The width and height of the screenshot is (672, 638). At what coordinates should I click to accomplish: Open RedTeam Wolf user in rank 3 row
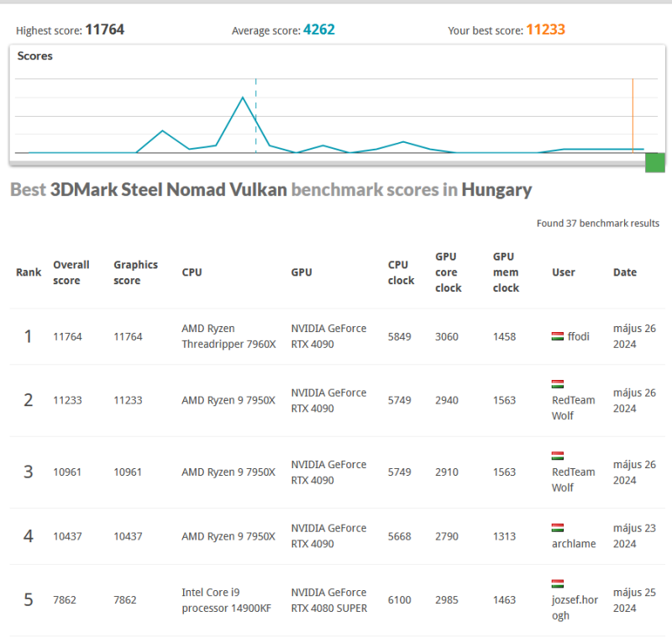573,480
